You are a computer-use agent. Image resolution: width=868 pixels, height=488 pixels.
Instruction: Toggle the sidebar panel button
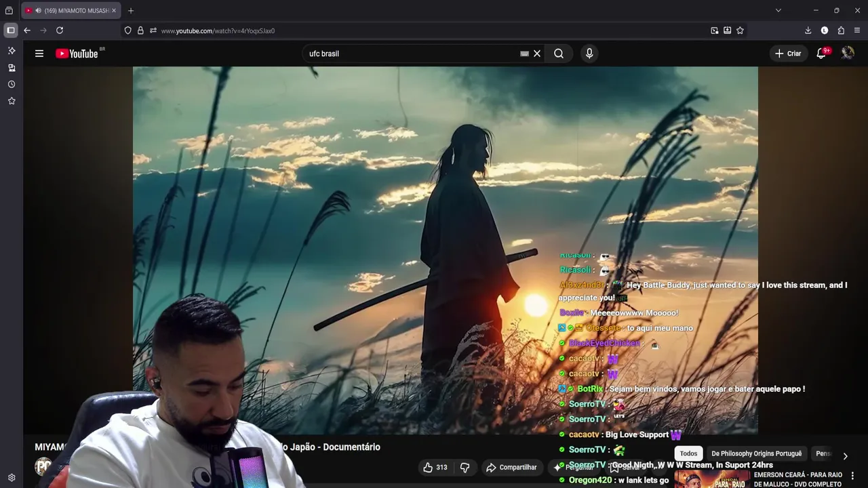point(11,30)
